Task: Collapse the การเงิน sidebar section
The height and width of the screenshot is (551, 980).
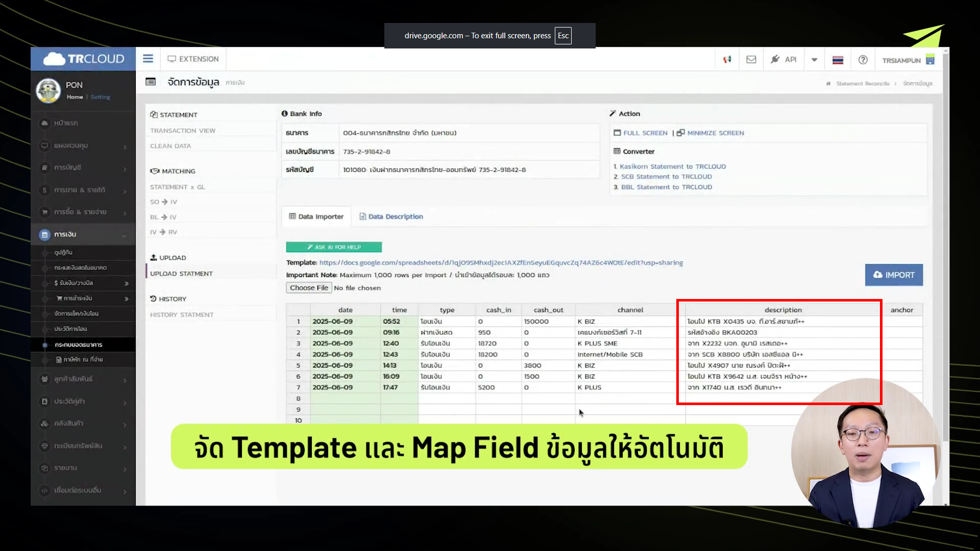Action: 83,234
